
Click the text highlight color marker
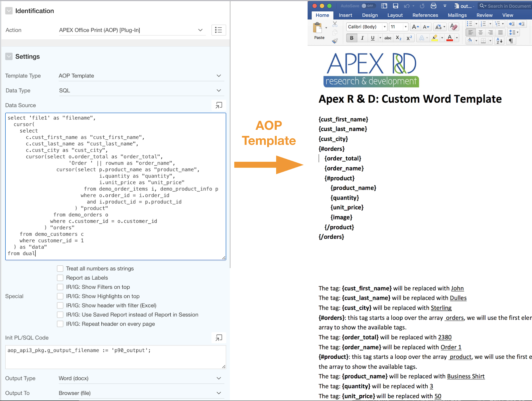(x=435, y=38)
